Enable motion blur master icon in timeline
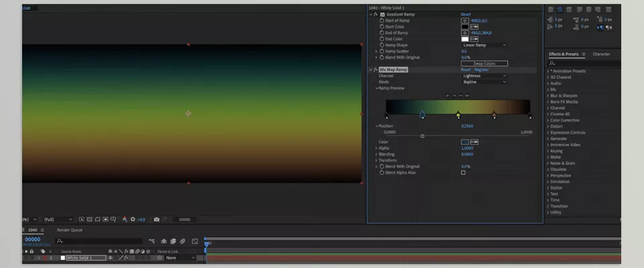The width and height of the screenshot is (644, 268). click(182, 241)
